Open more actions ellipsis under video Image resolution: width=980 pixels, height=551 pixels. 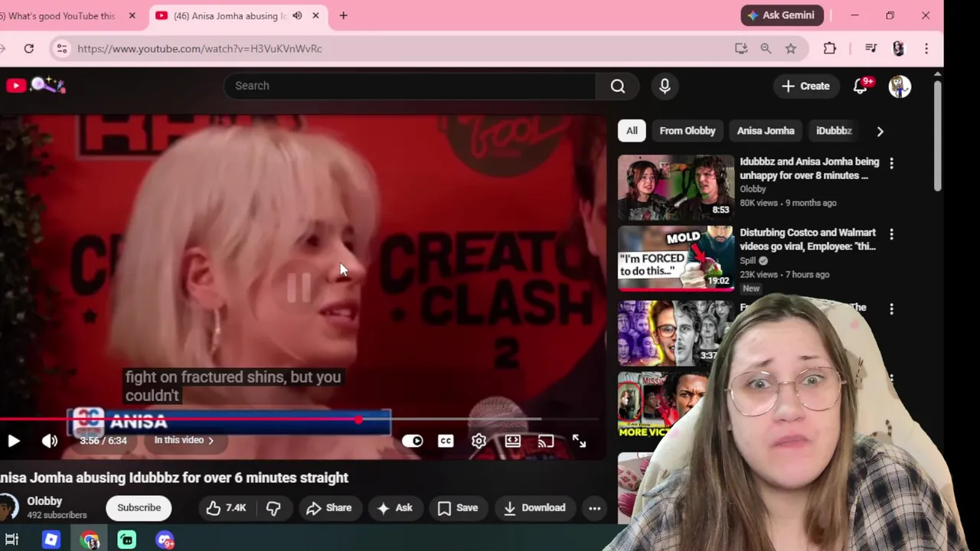594,508
